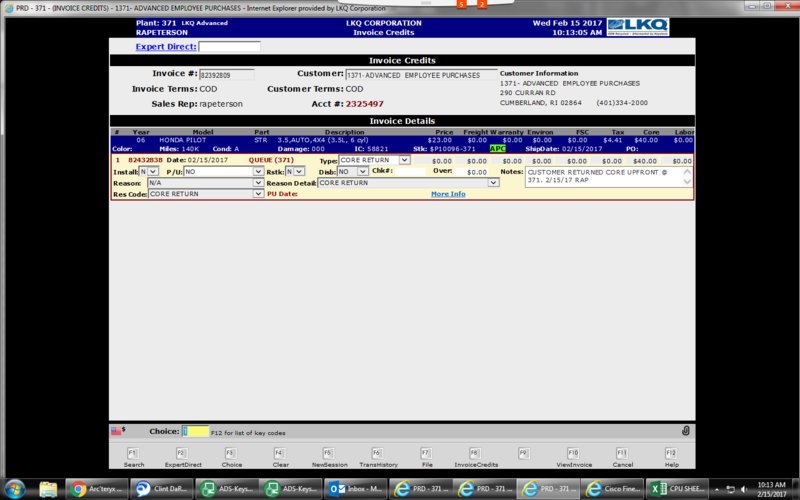
Task: Show hidden system tray icons
Action: pos(717,489)
